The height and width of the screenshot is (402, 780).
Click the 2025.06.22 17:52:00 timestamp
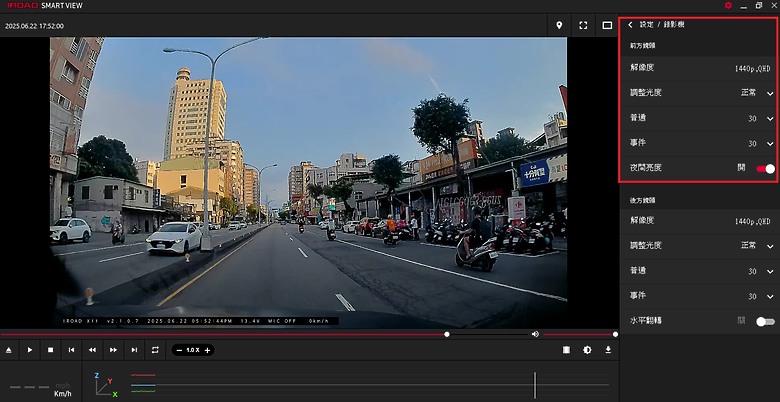click(x=34, y=26)
